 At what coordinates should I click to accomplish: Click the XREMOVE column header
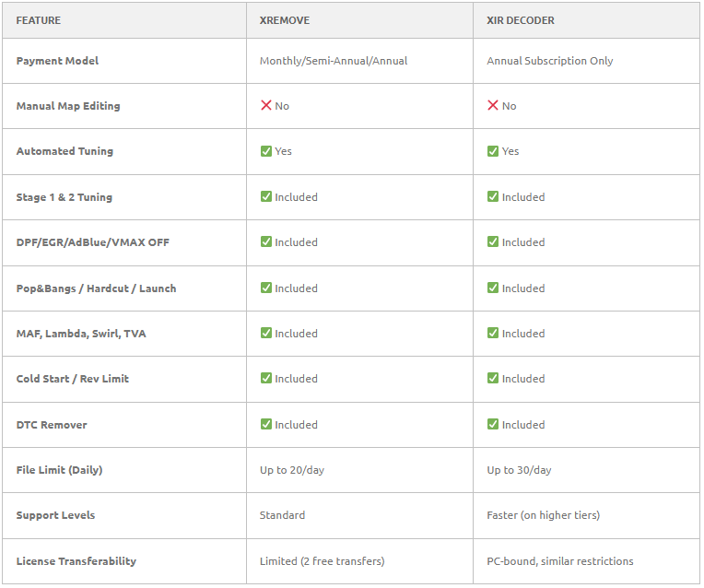pos(284,20)
